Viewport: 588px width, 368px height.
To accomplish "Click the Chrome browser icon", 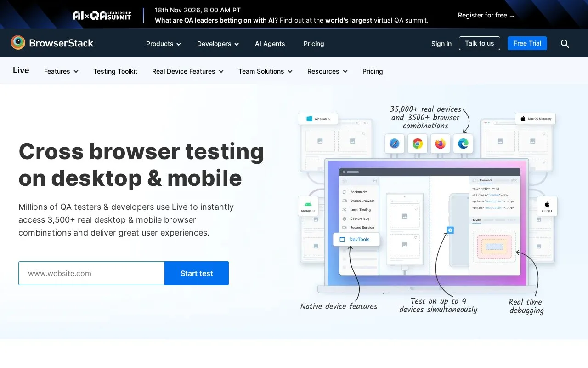I will pyautogui.click(x=418, y=144).
